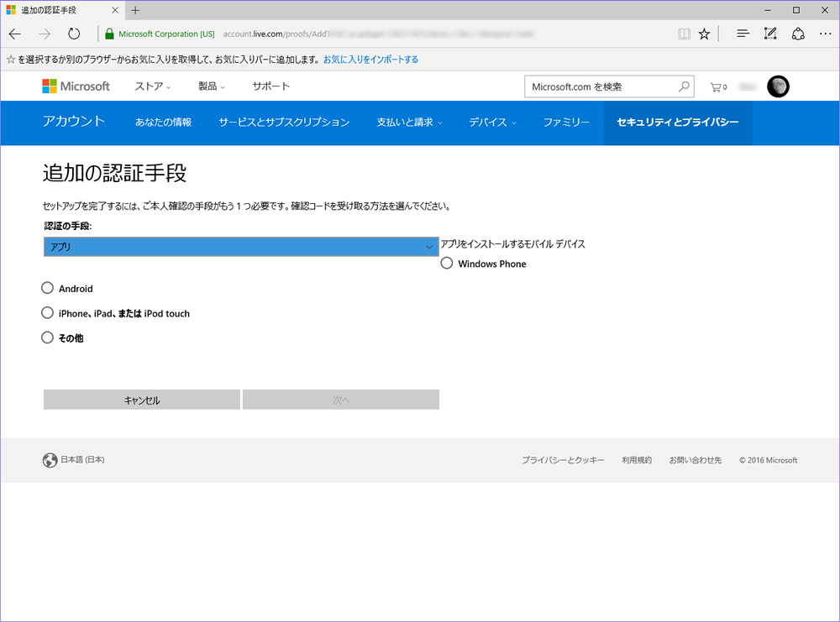The image size is (840, 622).
Task: Change language via 日本語 (日本) link
Action: [82, 460]
